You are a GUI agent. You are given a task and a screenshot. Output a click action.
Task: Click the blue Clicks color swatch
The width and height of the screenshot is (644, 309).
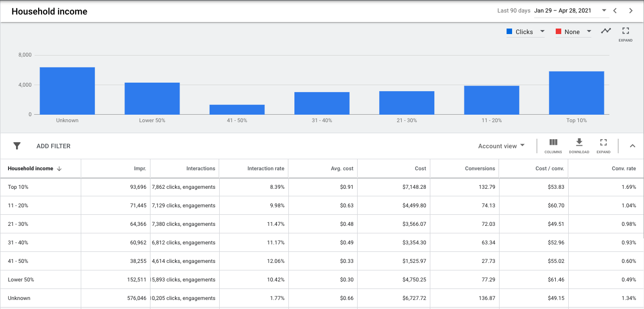(509, 32)
